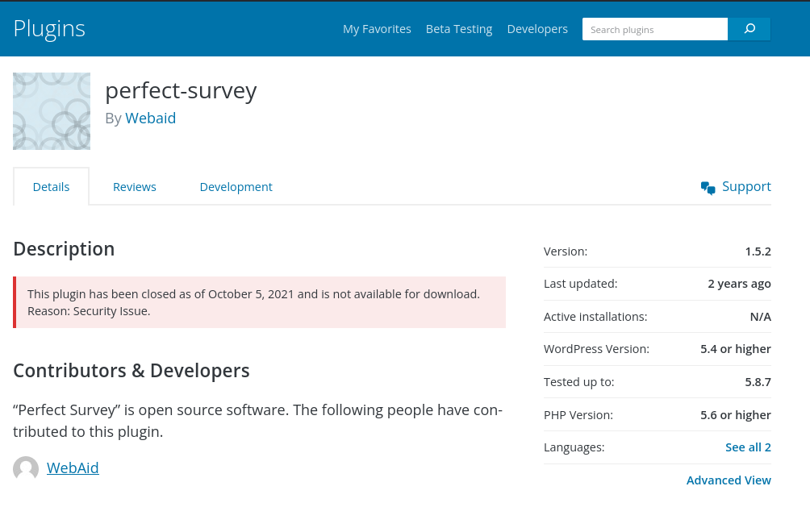The image size is (810, 532).
Task: Open the Development tab
Action: tap(236, 187)
